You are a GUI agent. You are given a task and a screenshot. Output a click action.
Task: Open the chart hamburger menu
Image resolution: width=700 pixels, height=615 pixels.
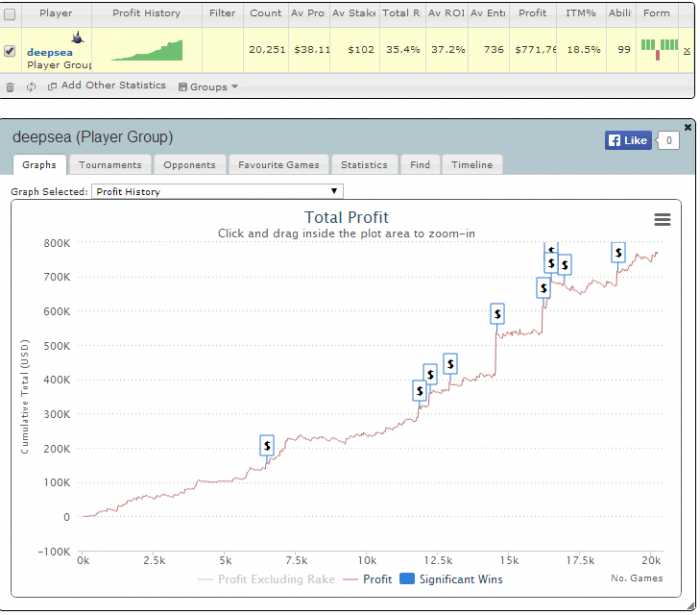click(662, 220)
